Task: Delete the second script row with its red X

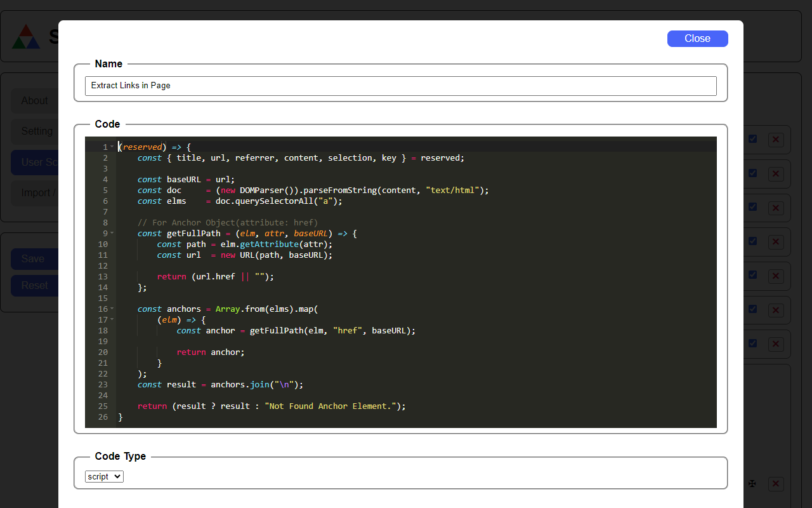Action: (776, 174)
